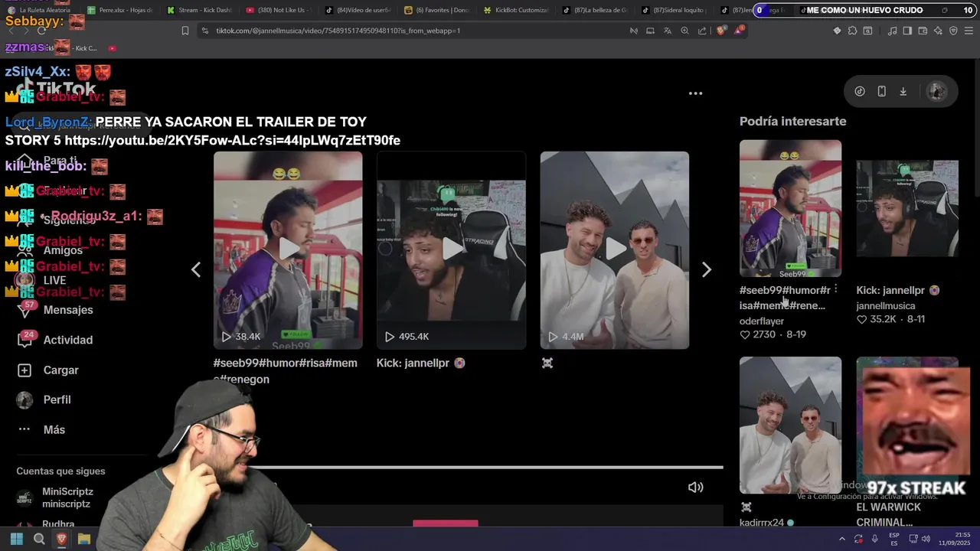The width and height of the screenshot is (980, 551).
Task: Click the TikTok download desktop app icon
Action: point(903,91)
